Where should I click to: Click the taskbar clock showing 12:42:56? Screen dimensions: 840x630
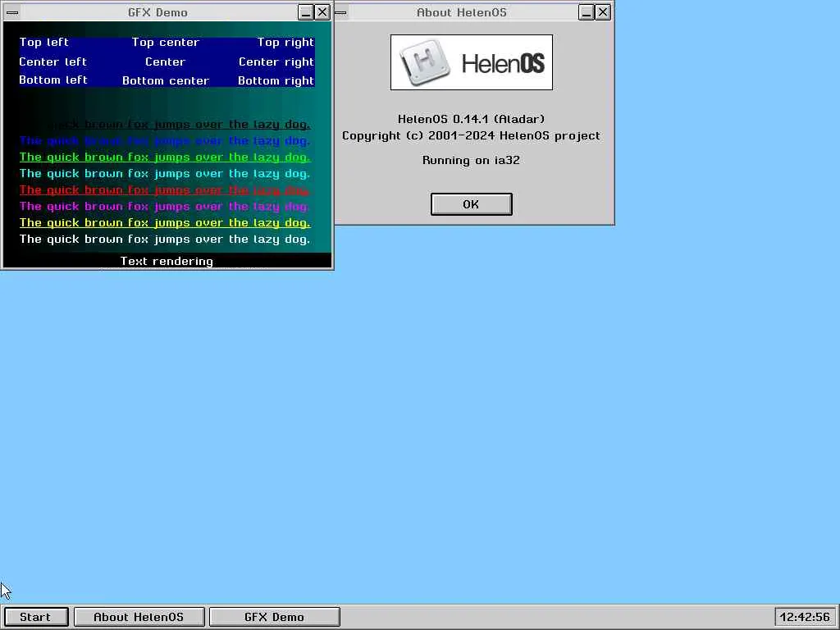(x=806, y=617)
